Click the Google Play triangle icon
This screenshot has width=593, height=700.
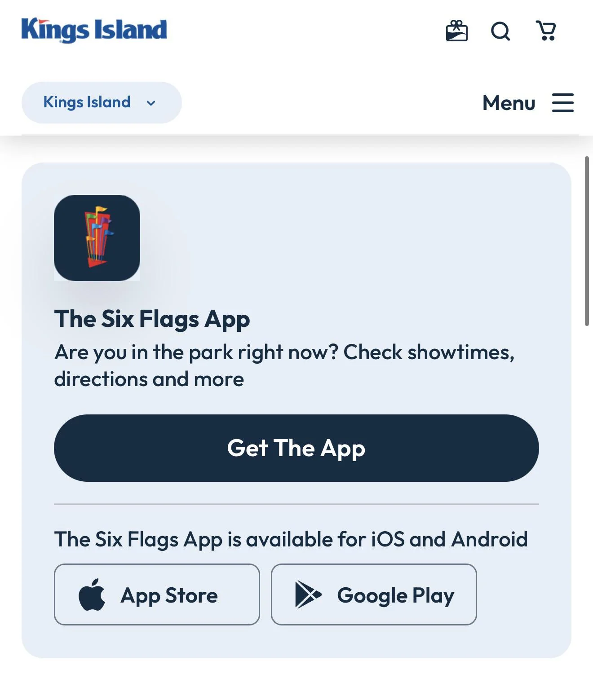[x=308, y=594]
